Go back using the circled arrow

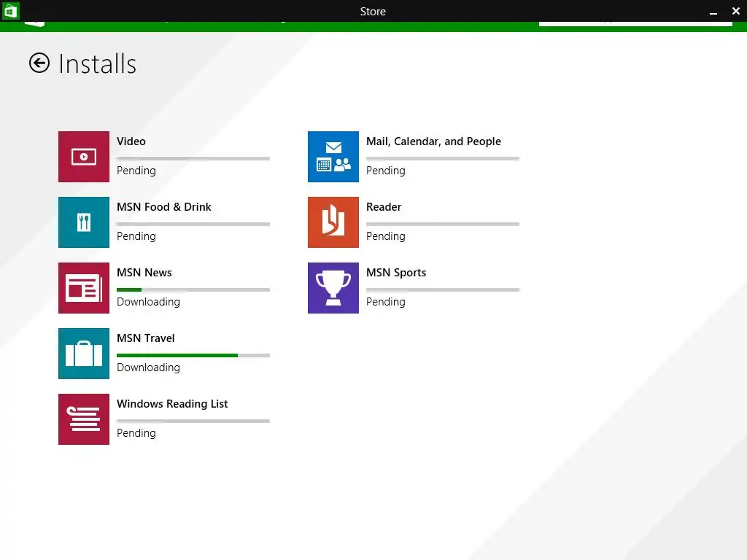pos(39,63)
